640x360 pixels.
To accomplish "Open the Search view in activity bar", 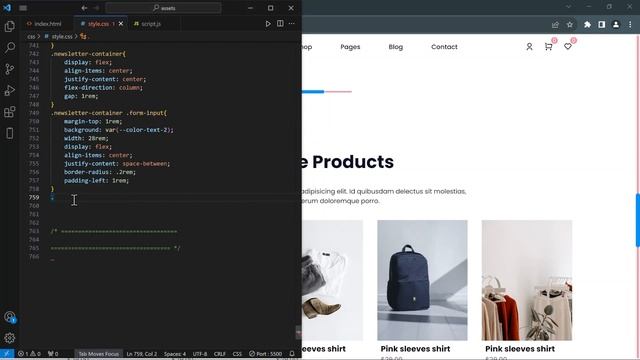I will click(x=9, y=48).
